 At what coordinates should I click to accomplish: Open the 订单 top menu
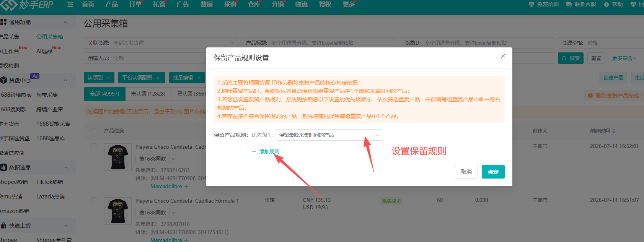[135, 5]
